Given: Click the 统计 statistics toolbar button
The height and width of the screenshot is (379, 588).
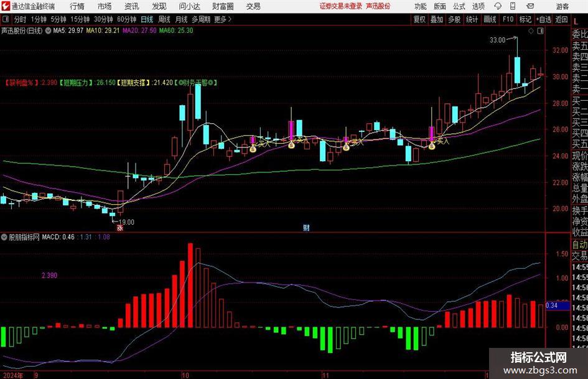Looking at the screenshot, I should (472, 19).
